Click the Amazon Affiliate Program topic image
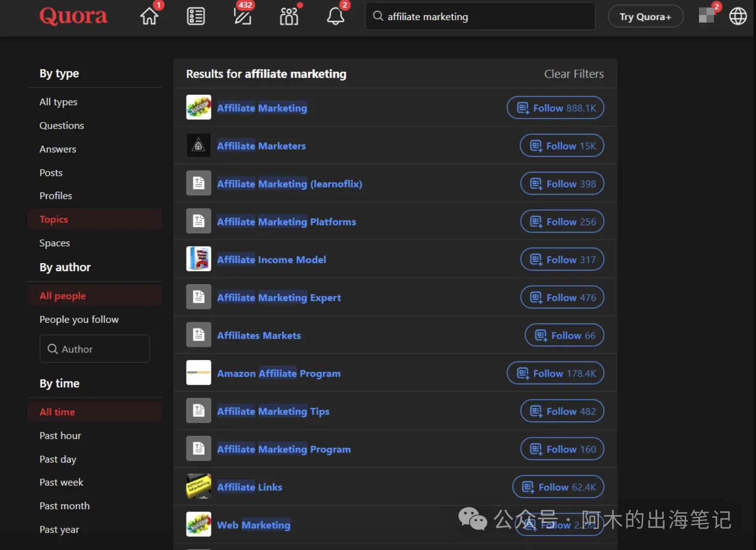The width and height of the screenshot is (756, 550). click(199, 373)
